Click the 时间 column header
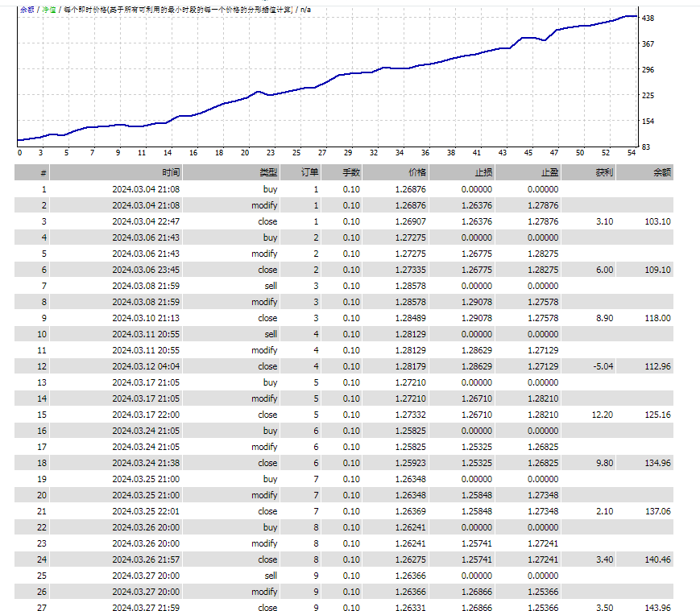The height and width of the screenshot is (611, 700). (171, 172)
